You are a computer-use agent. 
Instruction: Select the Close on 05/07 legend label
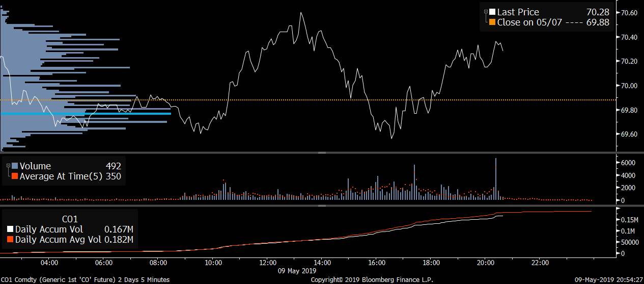tap(529, 22)
